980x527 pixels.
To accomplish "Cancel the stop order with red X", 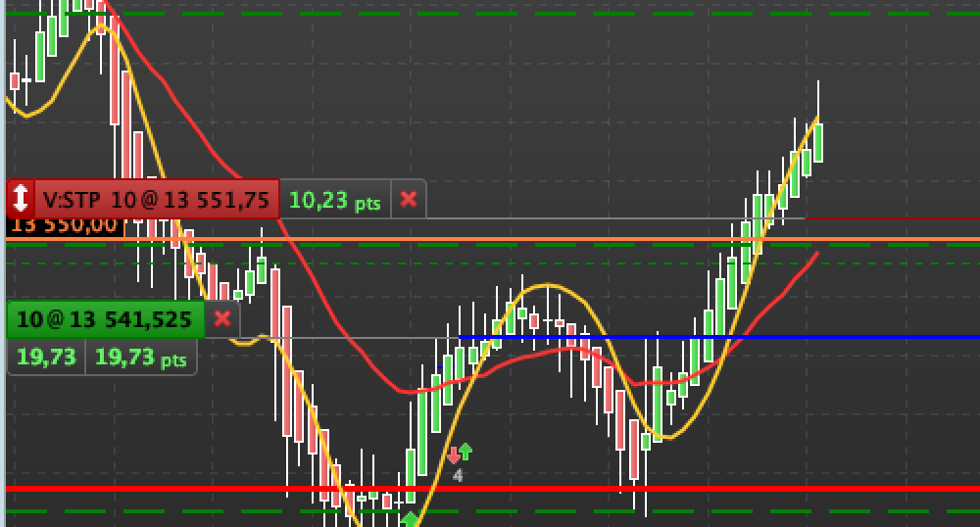I will click(x=409, y=199).
